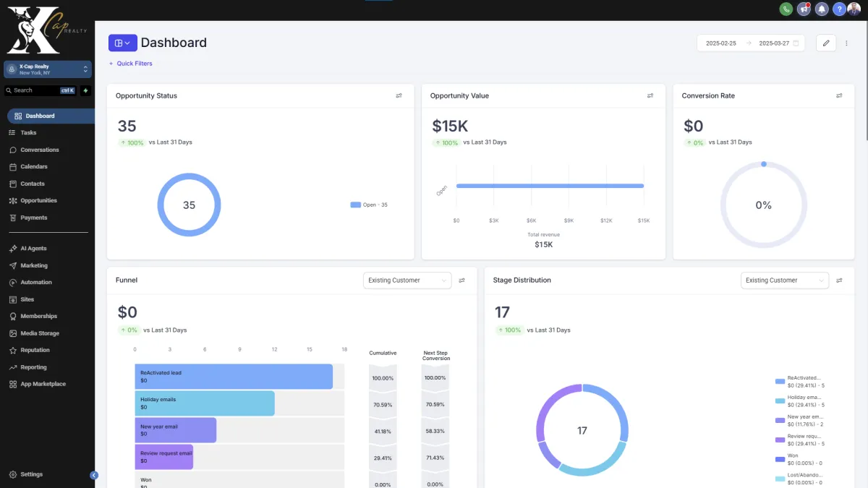Click the Calendars icon in the sidebar
868x488 pixels.
pyautogui.click(x=13, y=167)
